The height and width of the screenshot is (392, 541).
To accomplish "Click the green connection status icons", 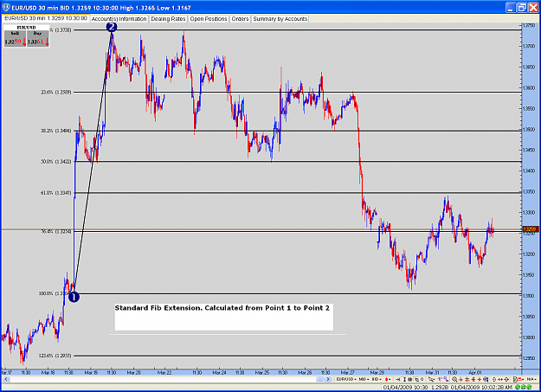I will pos(525,387).
